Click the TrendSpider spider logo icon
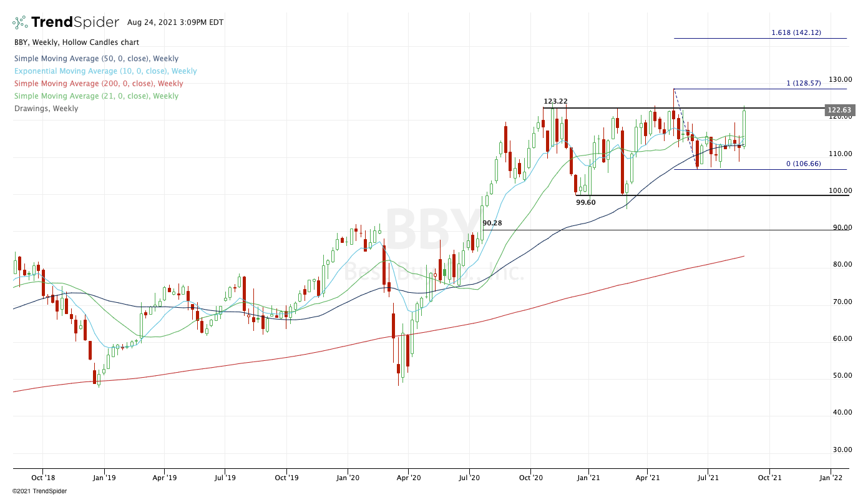The image size is (868, 497). click(20, 23)
